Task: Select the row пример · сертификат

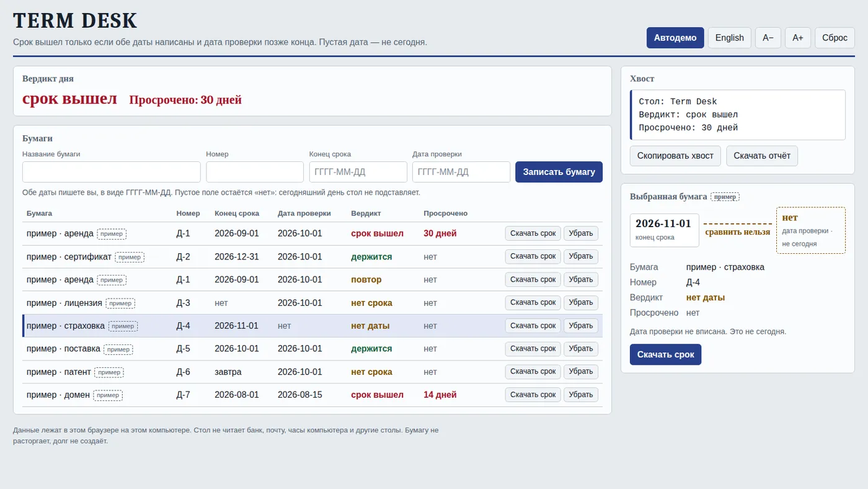Action: click(x=312, y=257)
